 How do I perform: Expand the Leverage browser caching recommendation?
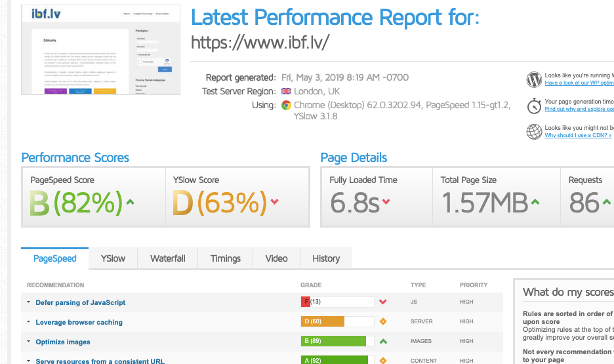tap(29, 323)
